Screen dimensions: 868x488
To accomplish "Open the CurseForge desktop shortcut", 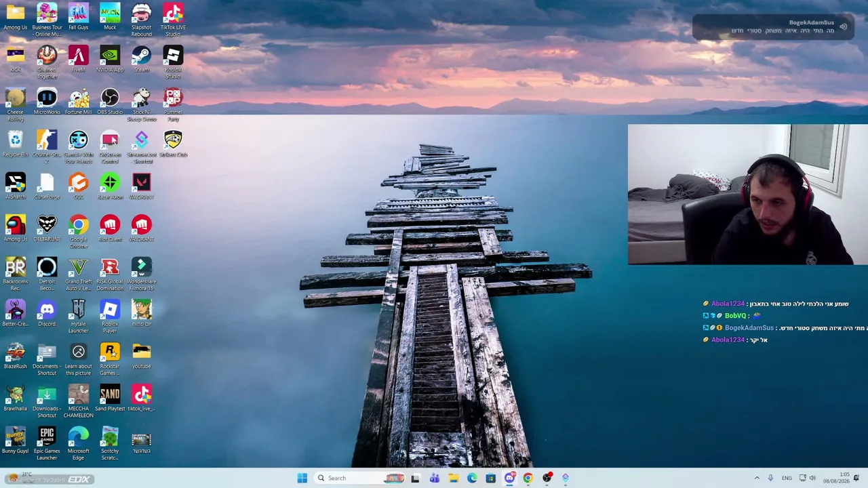I will tap(47, 186).
